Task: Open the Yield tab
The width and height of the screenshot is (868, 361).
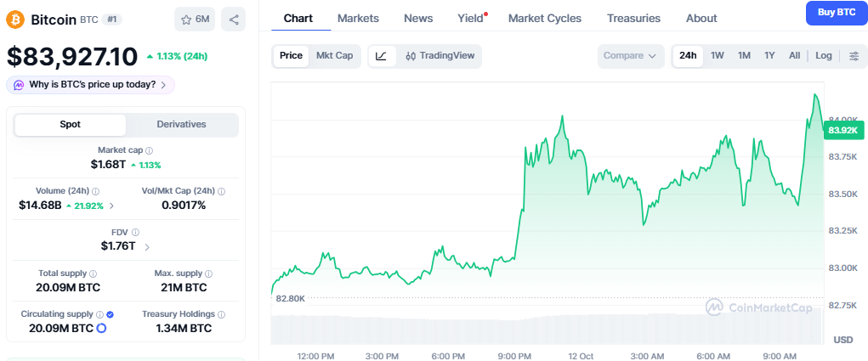Action: coord(471,18)
